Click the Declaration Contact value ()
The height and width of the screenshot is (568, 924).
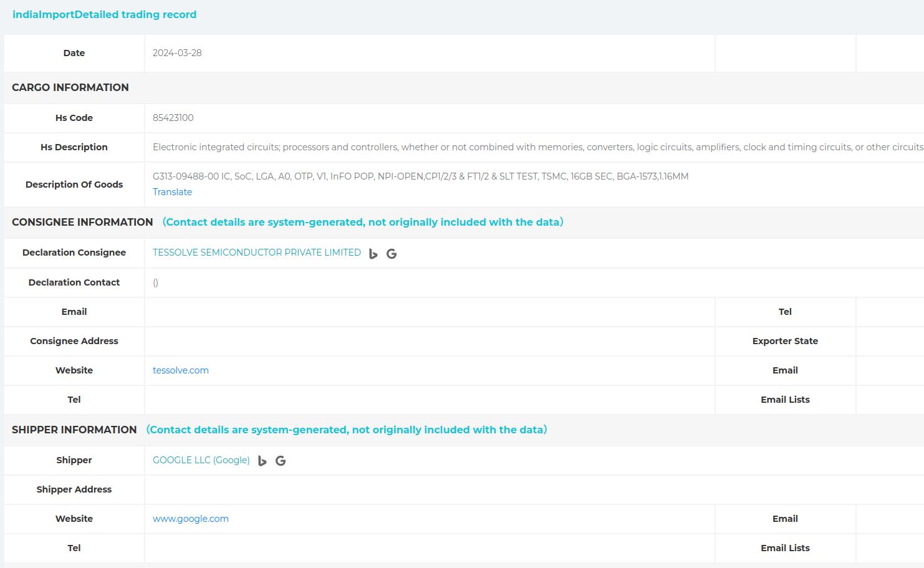tap(155, 282)
